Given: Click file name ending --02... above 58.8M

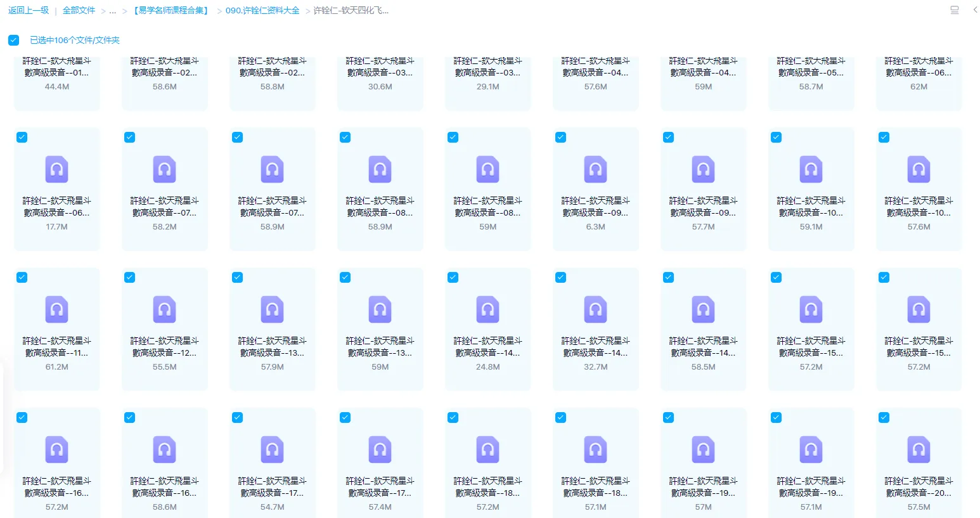Looking at the screenshot, I should [273, 67].
